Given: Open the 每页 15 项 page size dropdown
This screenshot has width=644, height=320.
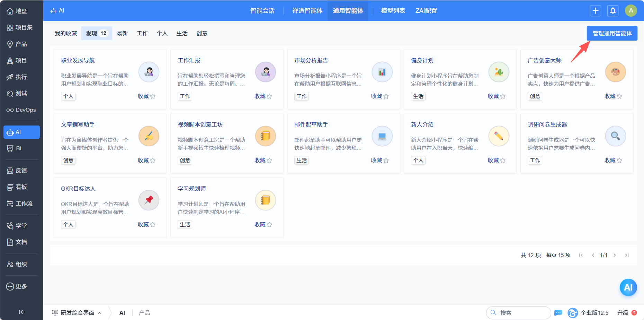Looking at the screenshot, I should (558, 255).
